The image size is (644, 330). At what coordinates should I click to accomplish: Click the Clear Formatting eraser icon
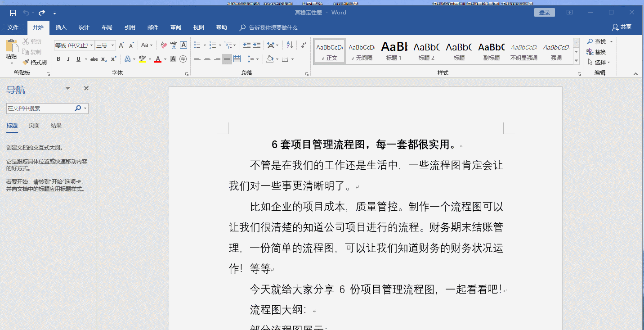click(x=164, y=45)
